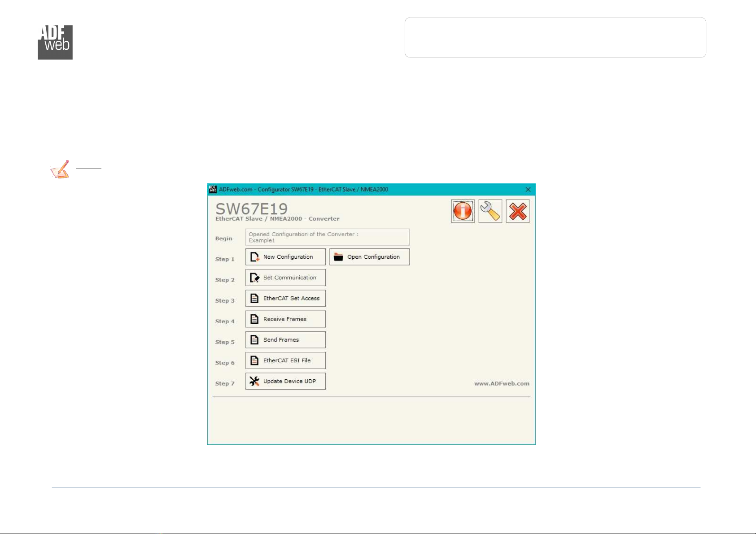Click the Open Configuration folder icon
The image size is (756, 534).
(x=338, y=257)
